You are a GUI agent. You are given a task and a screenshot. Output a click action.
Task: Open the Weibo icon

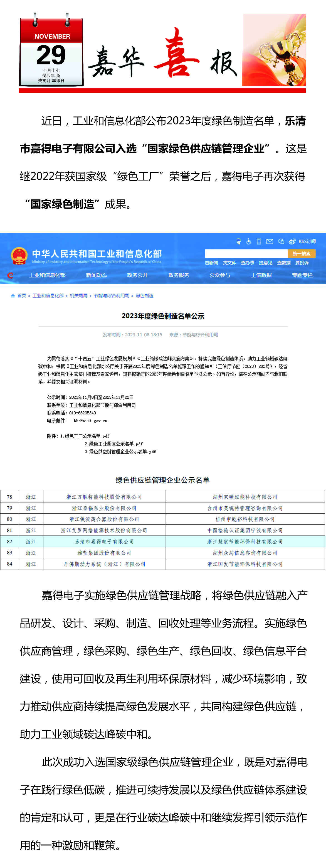tap(292, 241)
